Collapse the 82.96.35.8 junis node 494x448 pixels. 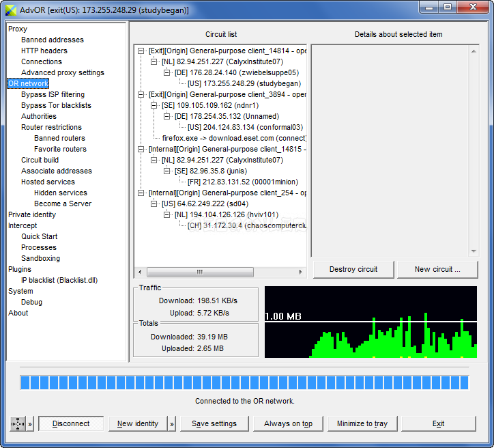coord(166,171)
